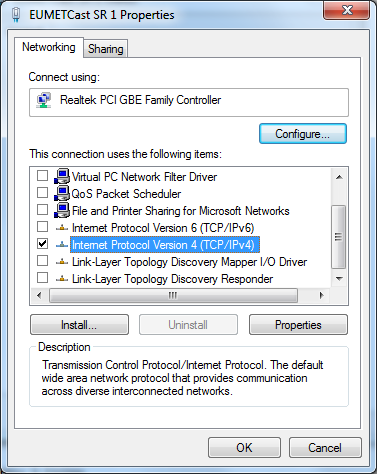Click the horizontal scroll right arrow
377x474 pixels.
321,295
